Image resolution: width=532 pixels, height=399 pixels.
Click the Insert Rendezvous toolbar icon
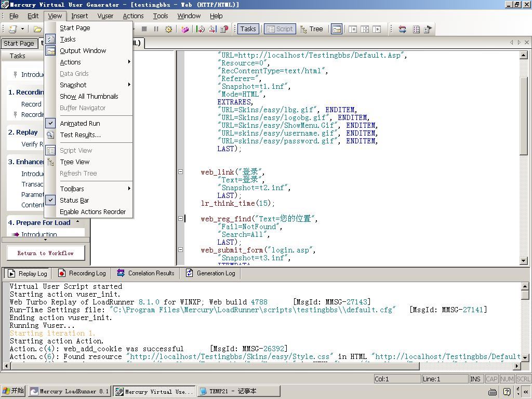pyautogui.click(x=224, y=29)
